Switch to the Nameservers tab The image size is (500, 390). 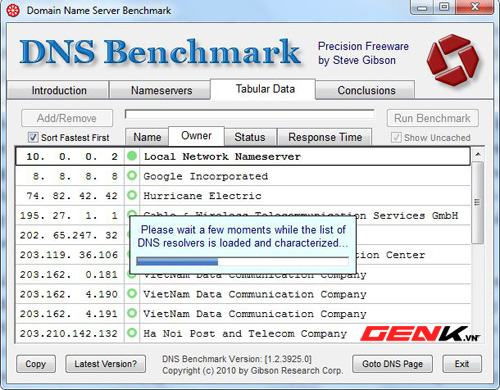161,90
